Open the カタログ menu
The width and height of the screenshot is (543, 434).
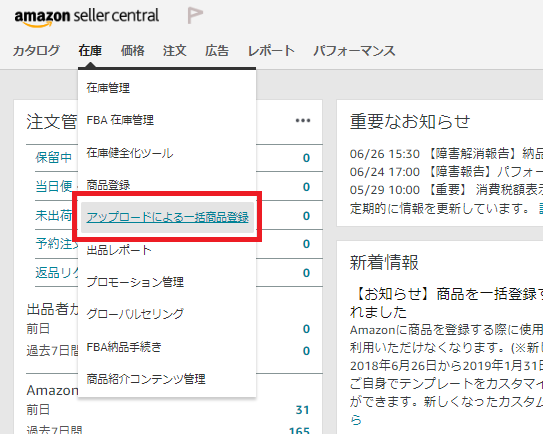coord(36,51)
